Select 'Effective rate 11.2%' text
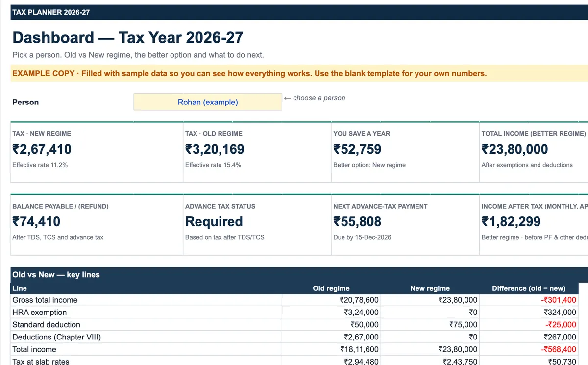Viewport: 588px width, 365px height. pyautogui.click(x=40, y=165)
